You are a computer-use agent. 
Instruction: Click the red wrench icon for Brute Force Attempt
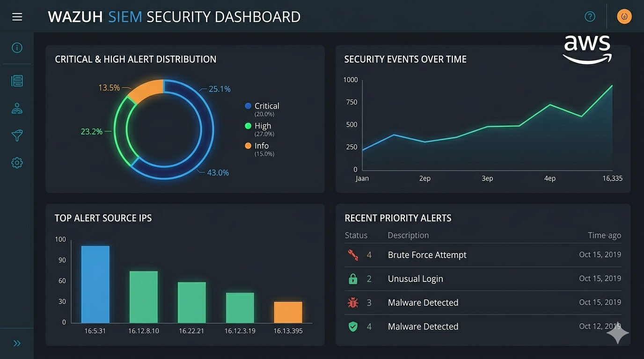[x=353, y=255]
